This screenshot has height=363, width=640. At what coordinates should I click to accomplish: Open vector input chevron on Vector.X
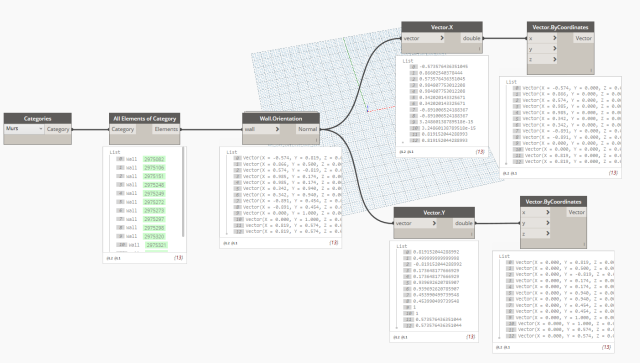[x=442, y=38]
